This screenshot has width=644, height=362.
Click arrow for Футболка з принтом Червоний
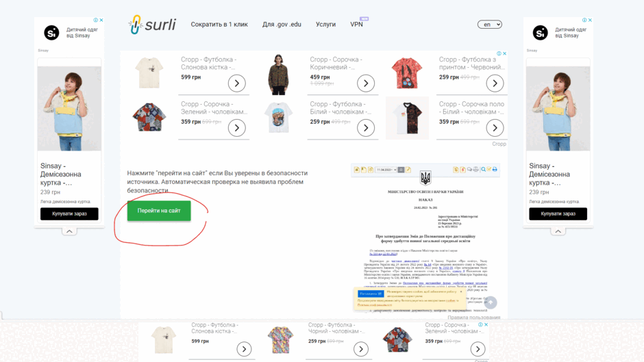click(495, 83)
